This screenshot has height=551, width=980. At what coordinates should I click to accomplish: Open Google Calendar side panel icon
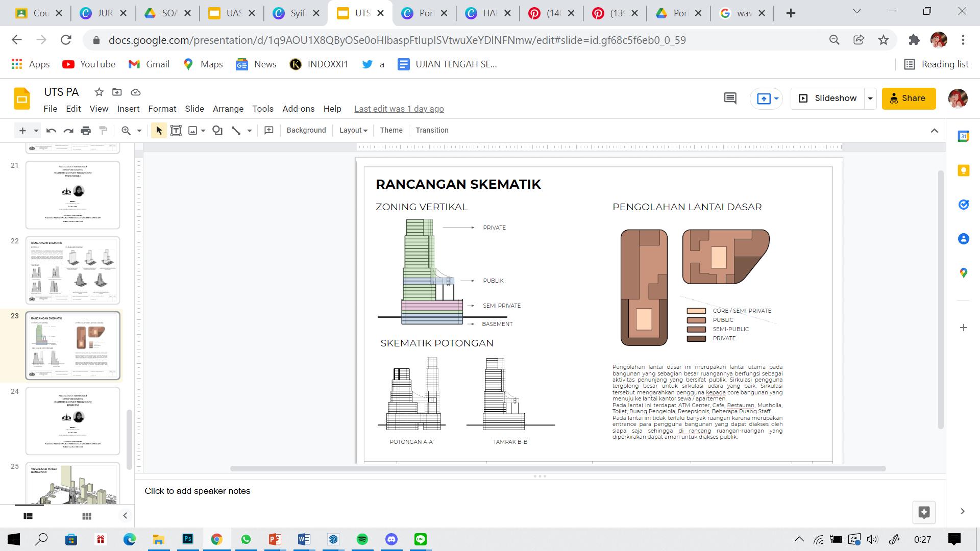pos(963,136)
